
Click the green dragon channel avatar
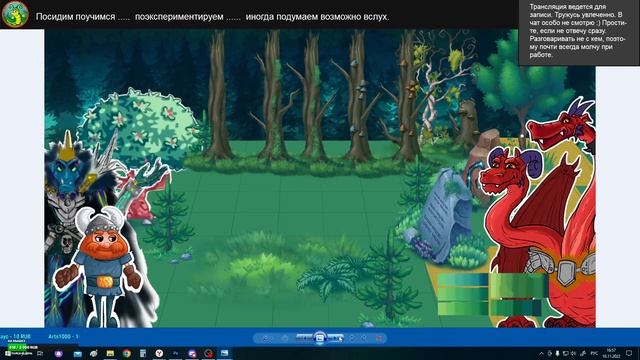pos(15,14)
